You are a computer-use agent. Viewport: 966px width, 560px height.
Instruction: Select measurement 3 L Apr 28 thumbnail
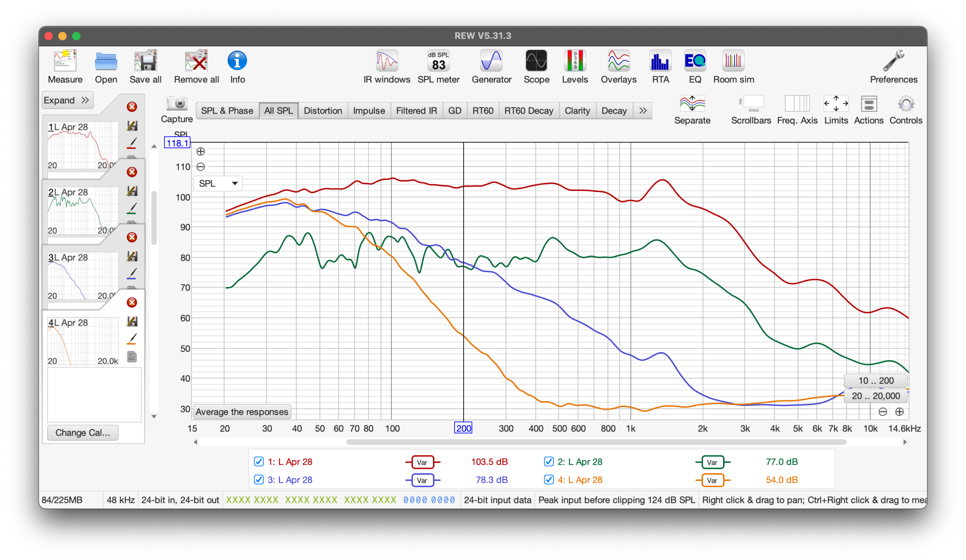click(x=82, y=276)
